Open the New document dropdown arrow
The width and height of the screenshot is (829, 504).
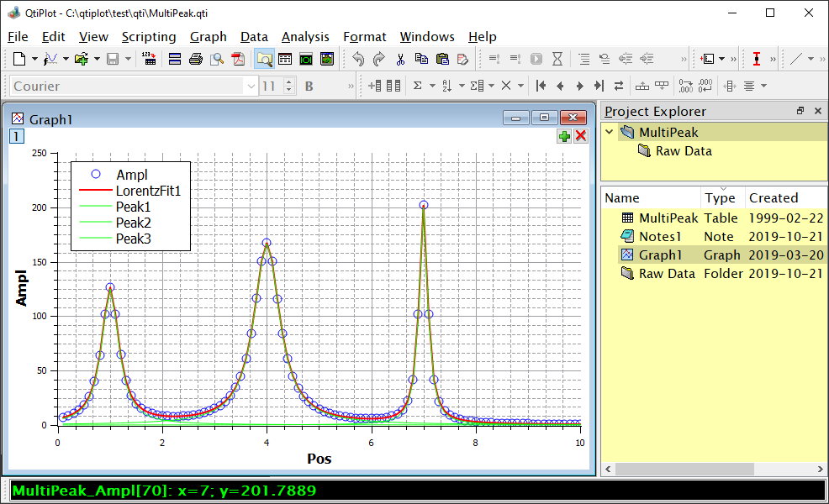pos(34,59)
